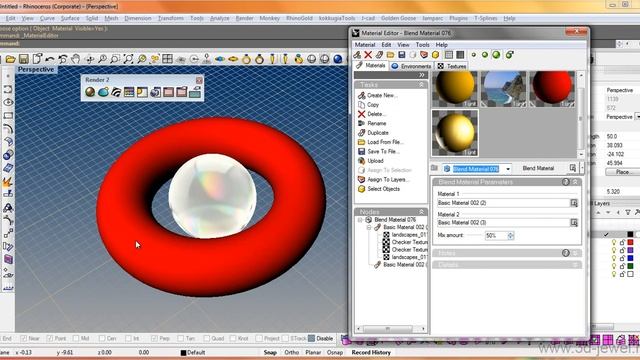Image resolution: width=640 pixels, height=360 pixels.
Task: Adjust the Mix amount spinner arrows
Action: 510,236
